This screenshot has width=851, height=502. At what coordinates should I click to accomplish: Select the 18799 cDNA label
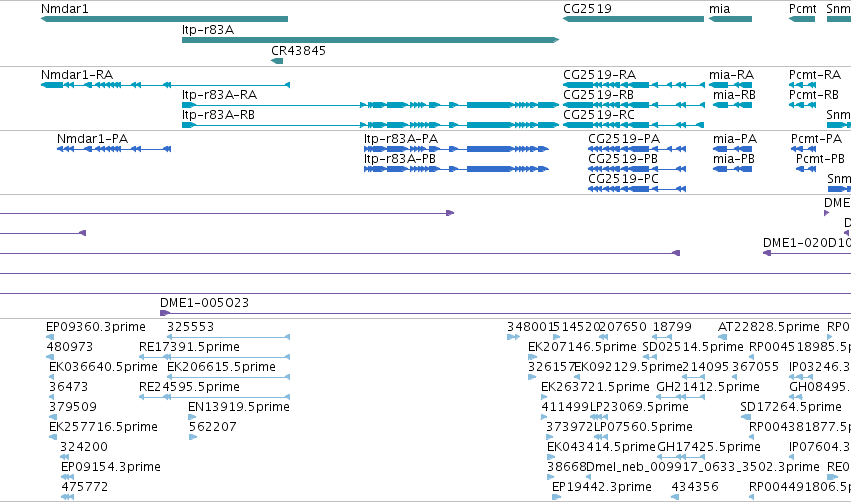coord(672,326)
